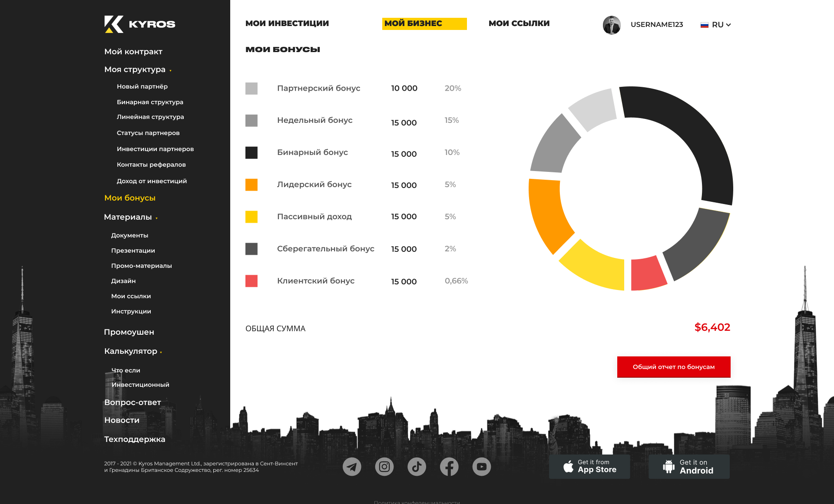834x504 pixels.
Task: Get it from App Store button
Action: pos(589,467)
